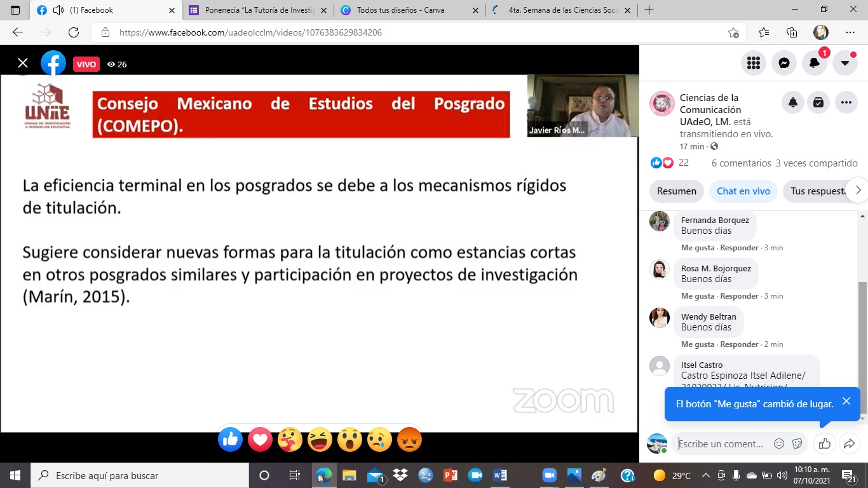Switch to the Chat en vivo tab
The height and width of the screenshot is (488, 868).
pyautogui.click(x=743, y=191)
